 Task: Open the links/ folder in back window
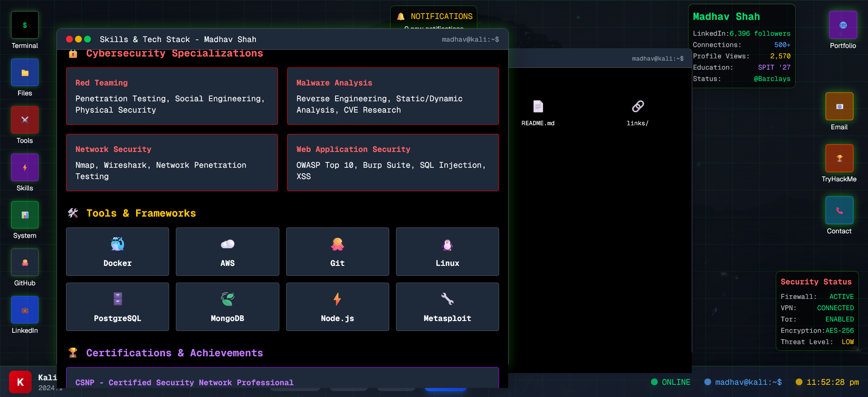(x=637, y=113)
